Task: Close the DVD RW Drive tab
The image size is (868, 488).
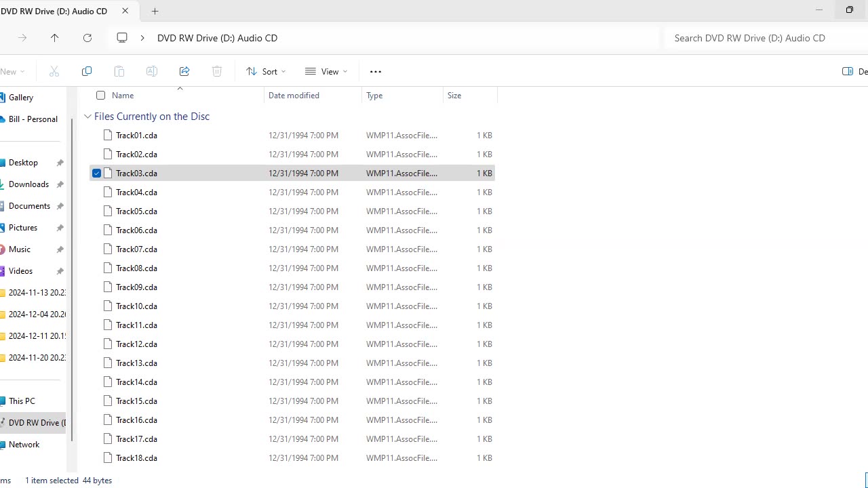Action: 125,11
